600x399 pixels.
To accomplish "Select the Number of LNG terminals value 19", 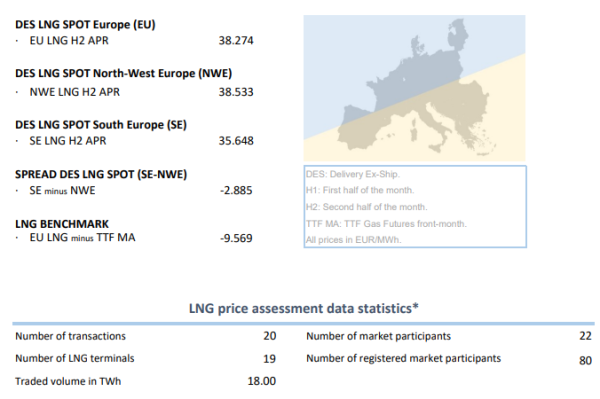I will (269, 359).
